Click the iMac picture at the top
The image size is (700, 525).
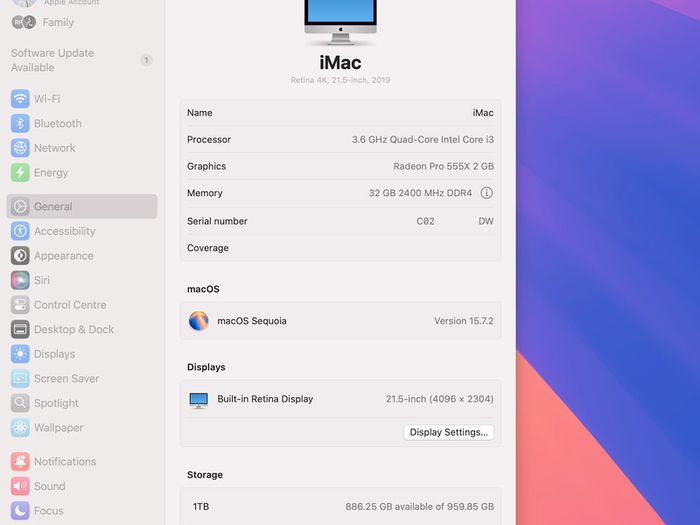pos(340,22)
